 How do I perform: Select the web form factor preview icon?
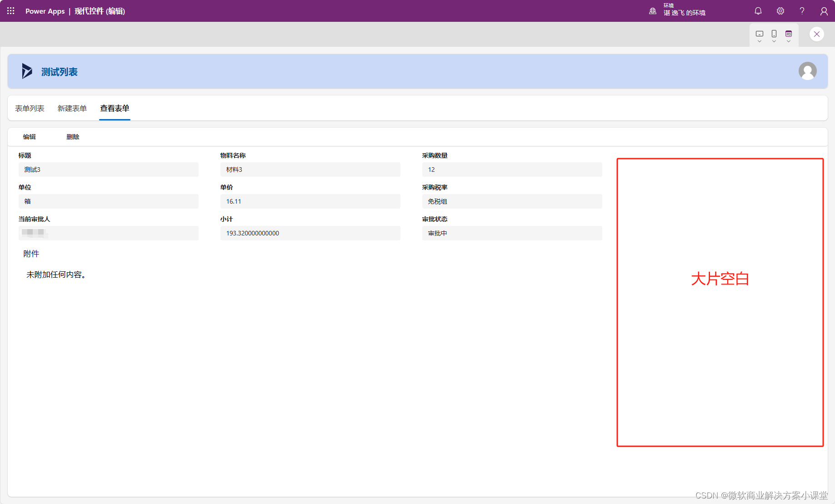point(789,33)
